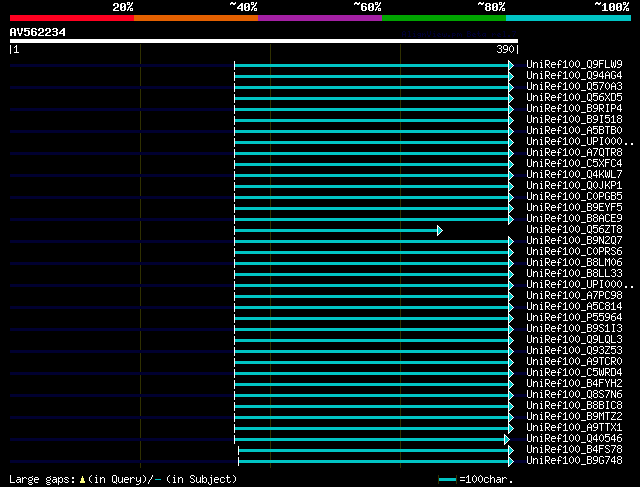640x487 pixels.
Task: Open hit UniRef100_Q56XD5
Action: click(x=574, y=98)
